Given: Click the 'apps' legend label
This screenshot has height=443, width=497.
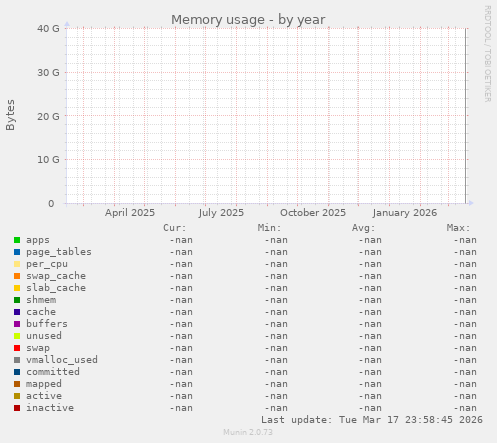Looking at the screenshot, I should coord(38,240).
